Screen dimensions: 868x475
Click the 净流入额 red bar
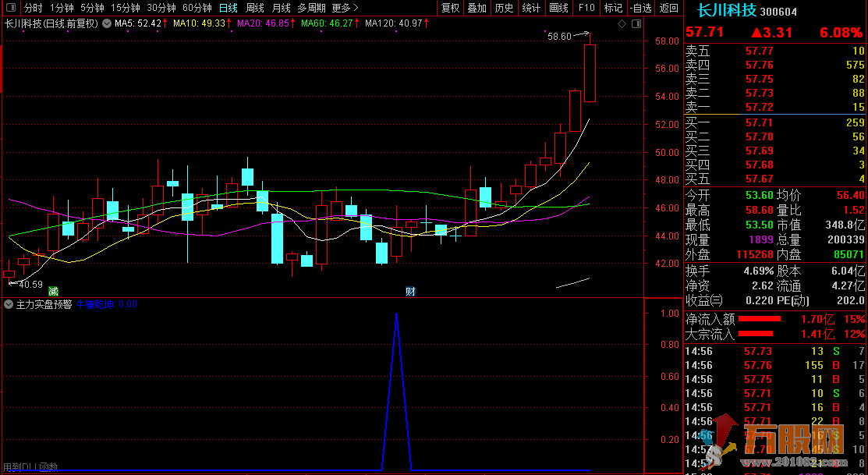click(760, 319)
